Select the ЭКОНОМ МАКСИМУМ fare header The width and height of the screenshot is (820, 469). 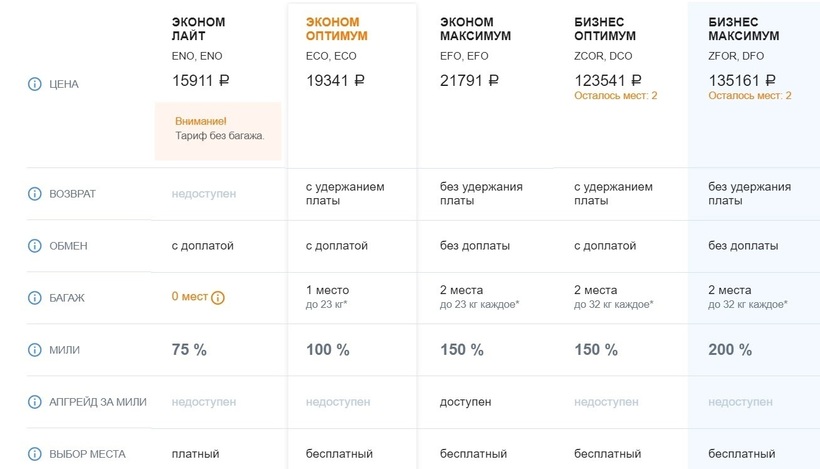point(475,29)
